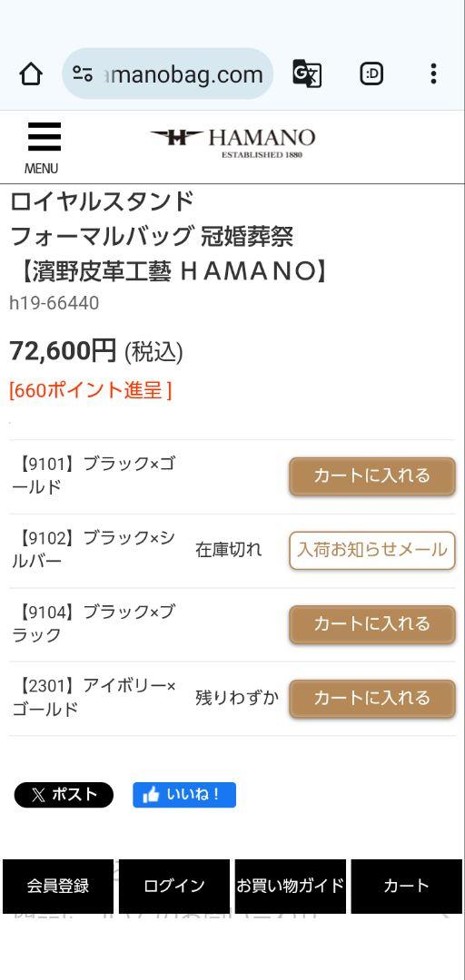
Task: Open お買い物ガイド shopping guide
Action: click(291, 887)
